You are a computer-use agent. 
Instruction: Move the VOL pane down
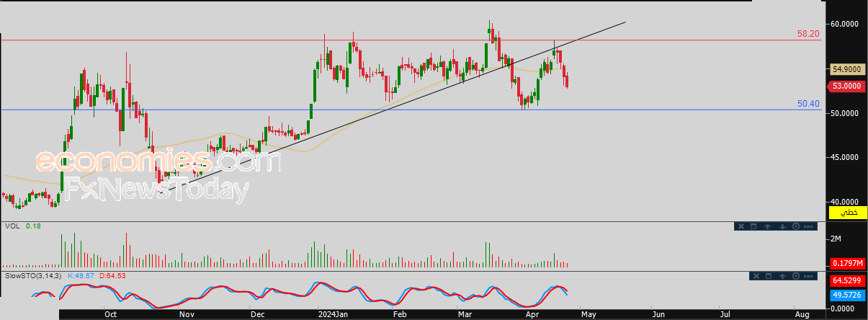click(x=782, y=226)
